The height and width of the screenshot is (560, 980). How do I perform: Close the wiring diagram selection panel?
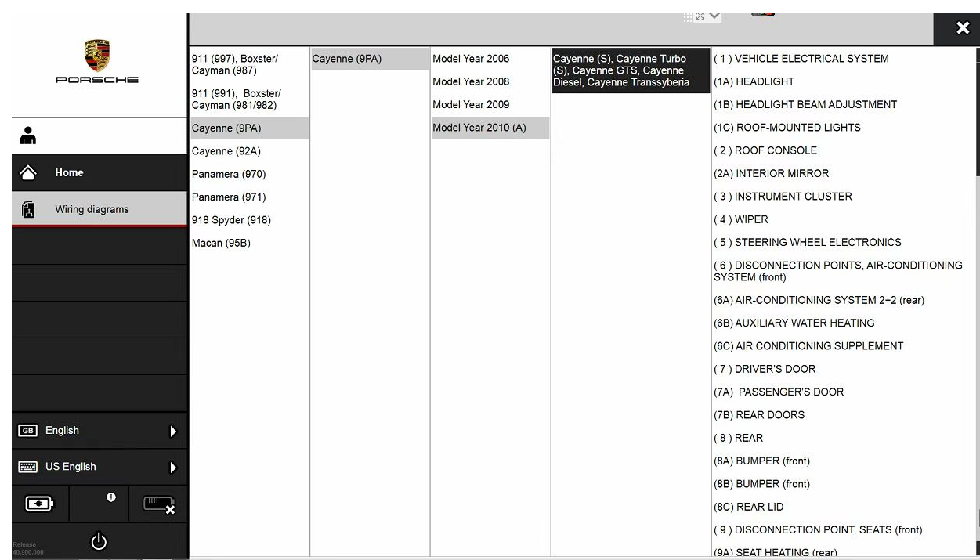click(x=963, y=29)
